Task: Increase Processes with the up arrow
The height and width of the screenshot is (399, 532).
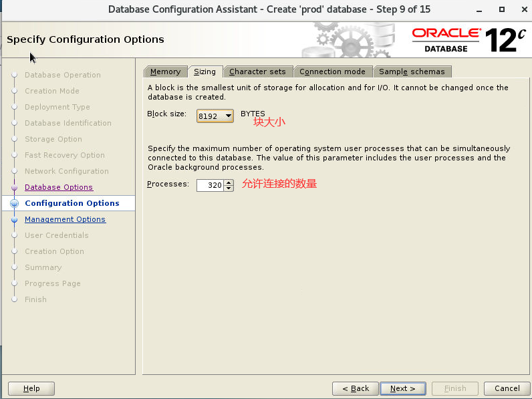Action: tap(229, 182)
